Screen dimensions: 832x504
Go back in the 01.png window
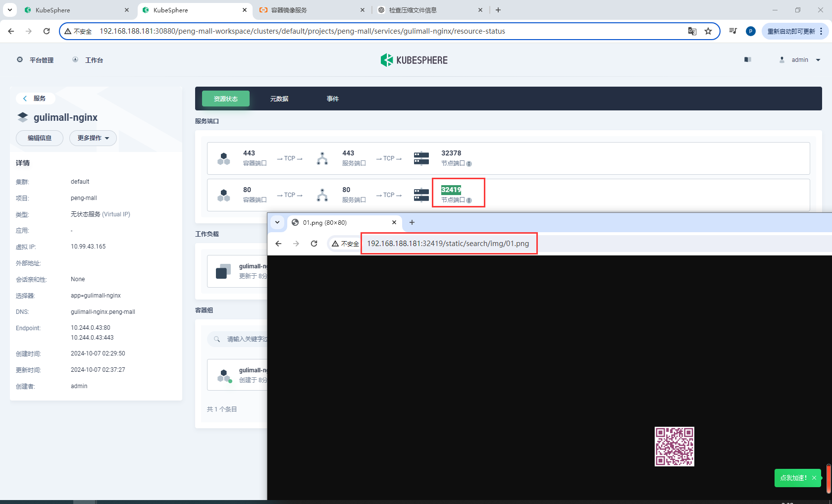point(278,244)
